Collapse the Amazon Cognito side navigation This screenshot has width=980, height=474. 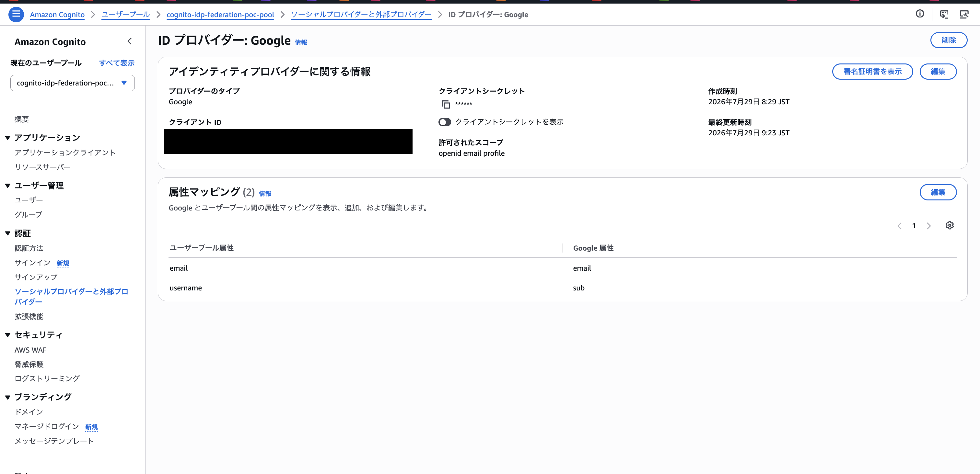[x=129, y=41]
